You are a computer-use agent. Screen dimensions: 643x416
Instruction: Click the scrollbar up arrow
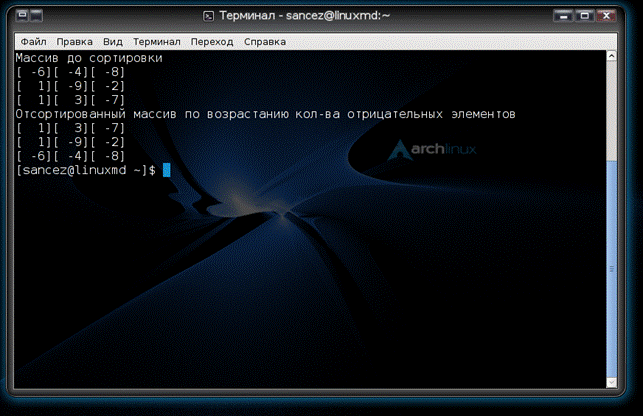tap(611, 56)
